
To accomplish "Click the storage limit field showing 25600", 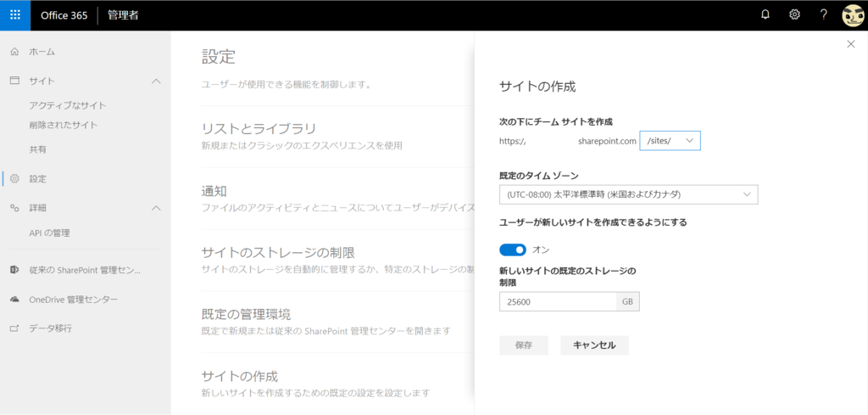I will pyautogui.click(x=558, y=301).
